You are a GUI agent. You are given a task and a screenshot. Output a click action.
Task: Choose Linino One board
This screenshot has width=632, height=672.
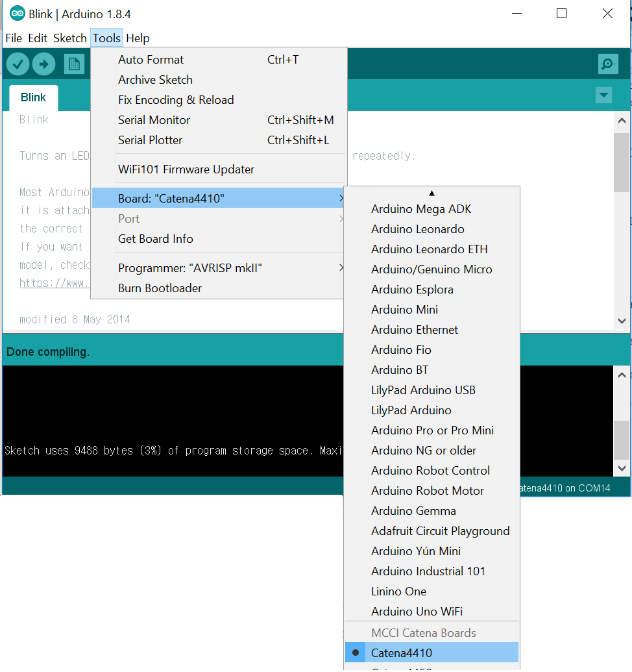(431, 591)
